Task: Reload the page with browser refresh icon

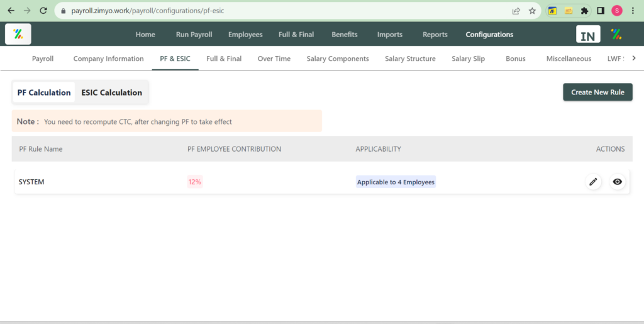Action: [x=43, y=11]
